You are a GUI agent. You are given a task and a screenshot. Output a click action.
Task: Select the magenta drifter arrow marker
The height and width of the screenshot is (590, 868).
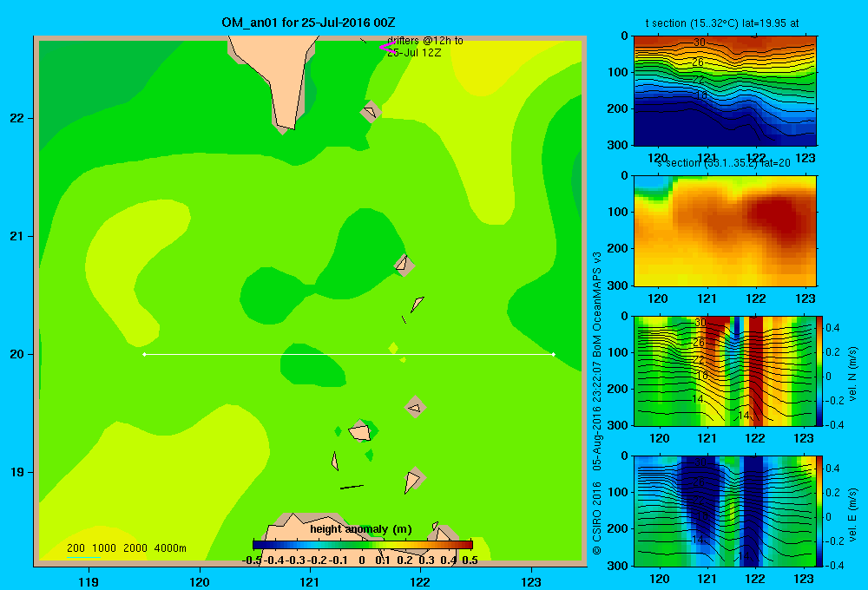[386, 47]
